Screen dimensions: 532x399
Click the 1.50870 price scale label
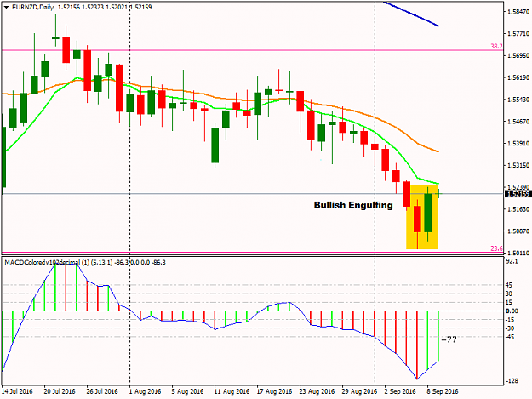518,231
